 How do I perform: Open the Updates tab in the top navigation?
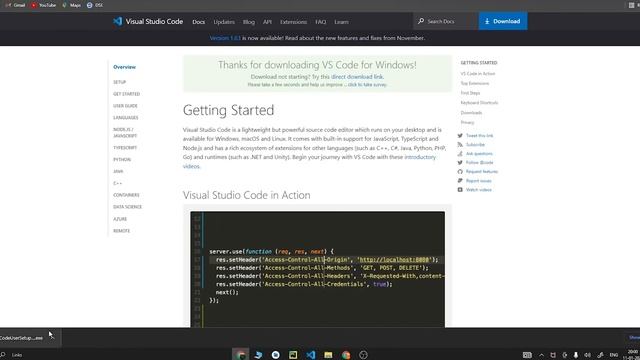coord(224,22)
